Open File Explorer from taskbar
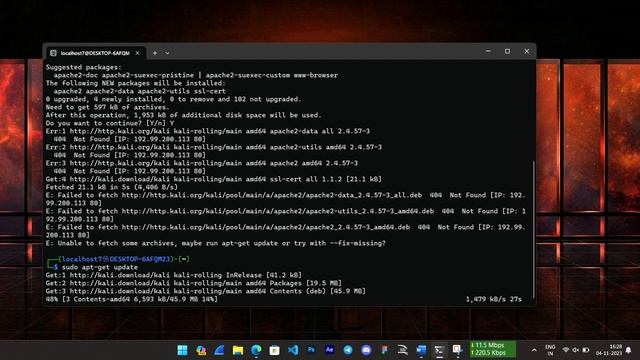This screenshot has width=640, height=360. (x=238, y=350)
